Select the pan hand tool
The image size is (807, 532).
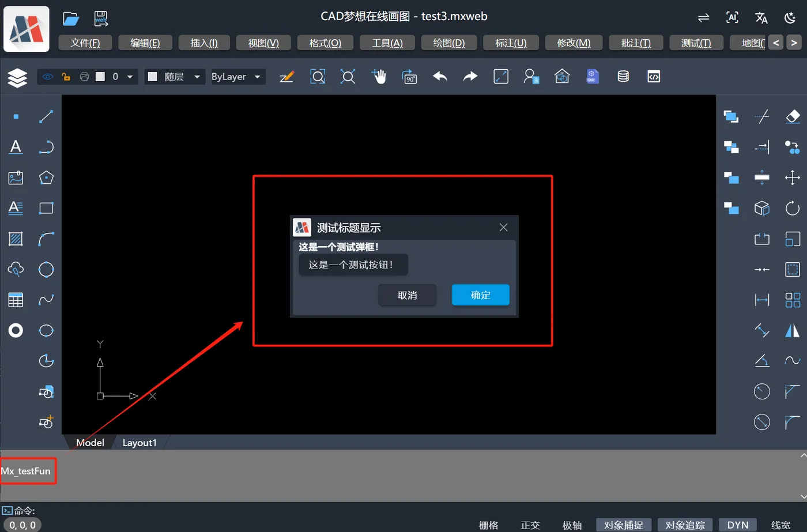pyautogui.click(x=379, y=77)
